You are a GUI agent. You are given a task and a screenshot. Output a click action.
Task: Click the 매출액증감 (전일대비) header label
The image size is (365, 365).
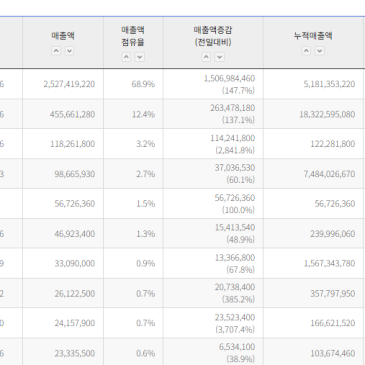213,36
